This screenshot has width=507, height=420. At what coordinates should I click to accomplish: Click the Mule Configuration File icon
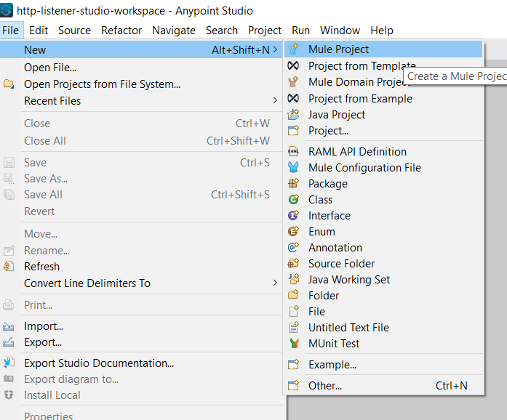[x=294, y=168]
